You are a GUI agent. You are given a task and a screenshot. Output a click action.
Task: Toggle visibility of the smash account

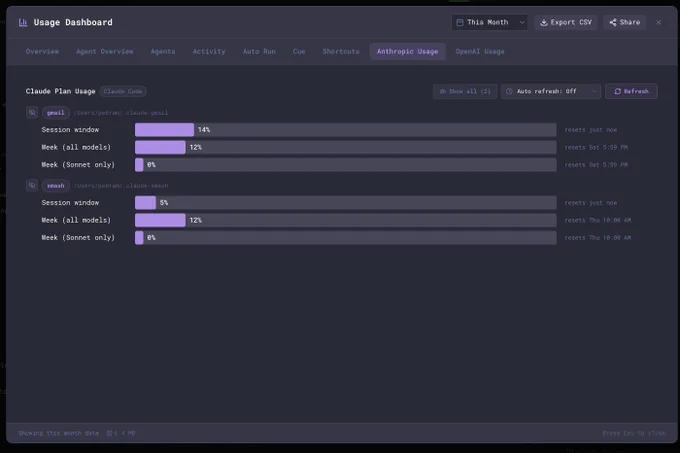click(x=32, y=186)
